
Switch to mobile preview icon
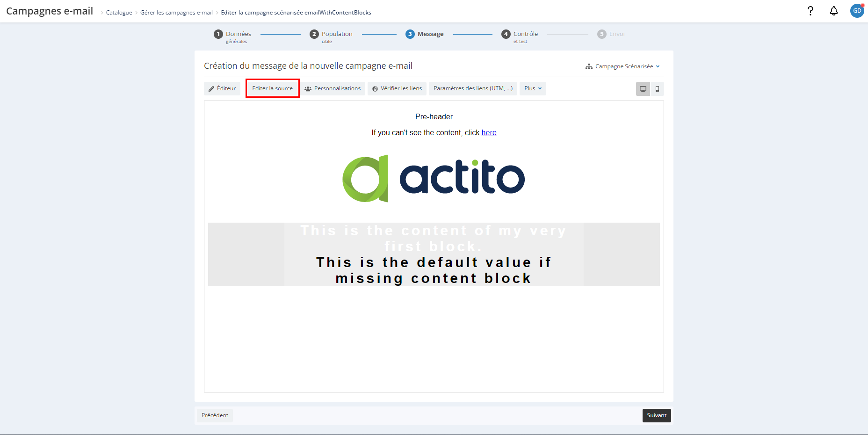657,89
